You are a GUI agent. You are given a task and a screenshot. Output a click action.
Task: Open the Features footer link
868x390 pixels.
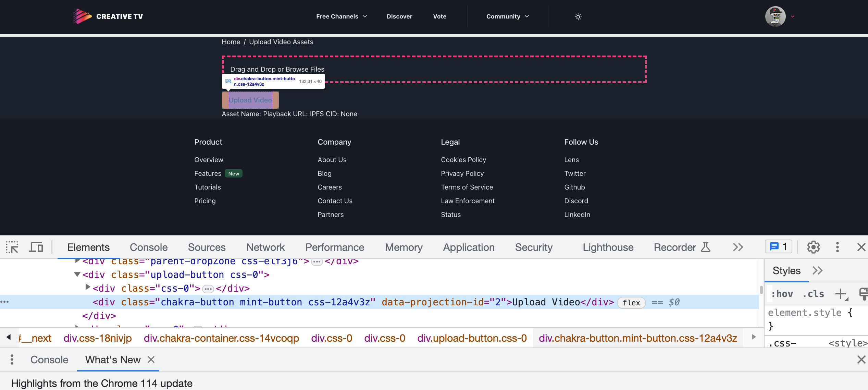(208, 173)
